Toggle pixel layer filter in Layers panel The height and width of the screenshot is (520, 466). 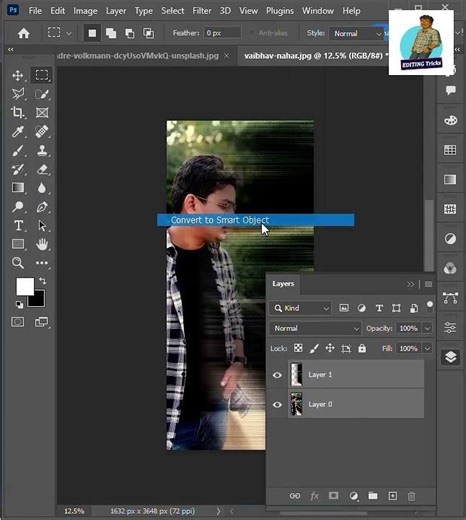coord(344,308)
